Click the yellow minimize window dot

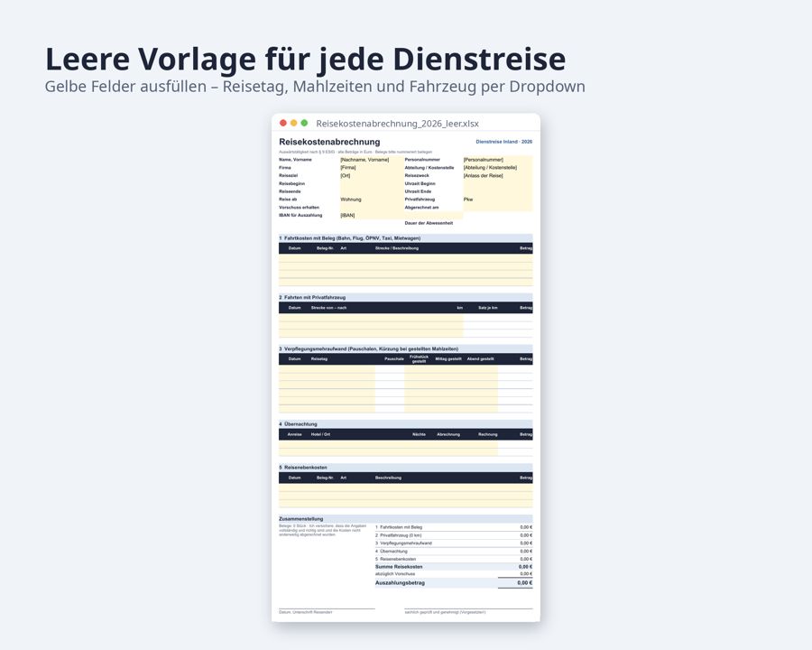pyautogui.click(x=293, y=123)
